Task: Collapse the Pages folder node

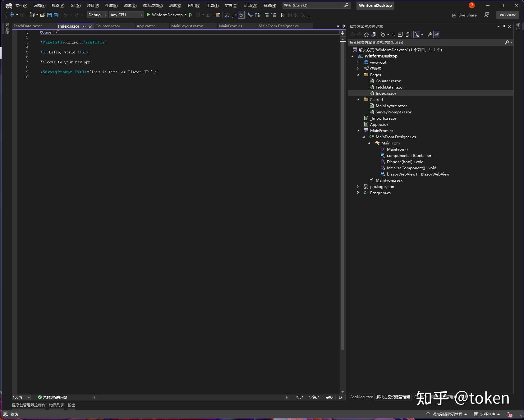Action: [x=358, y=75]
